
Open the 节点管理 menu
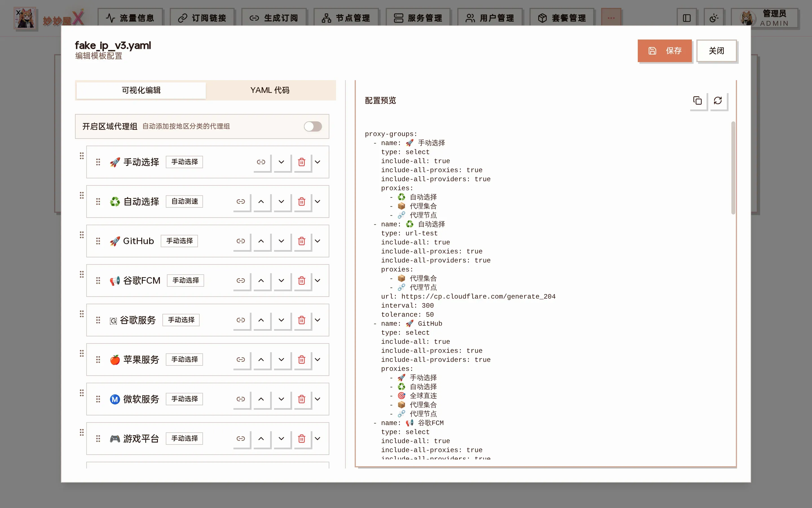click(346, 18)
